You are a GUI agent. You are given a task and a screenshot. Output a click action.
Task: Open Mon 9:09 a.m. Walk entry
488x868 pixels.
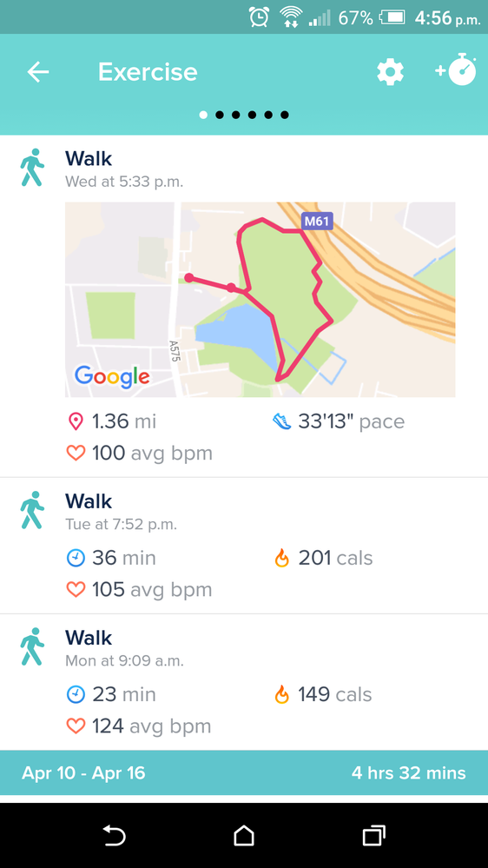[x=244, y=682]
